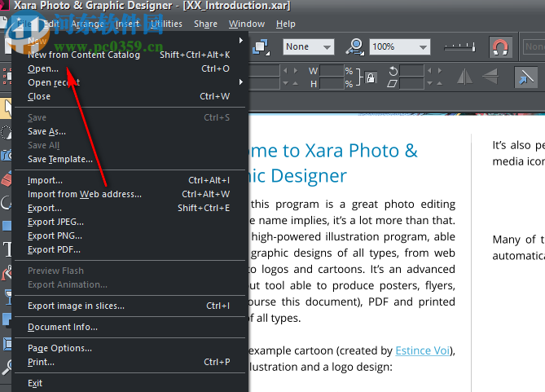Image resolution: width=545 pixels, height=392 pixels.
Task: Select the Text tool in toolbar
Action: coord(7,249)
